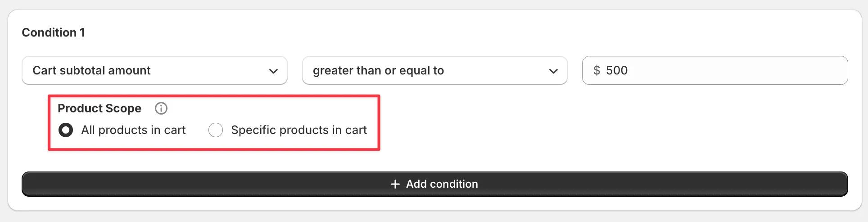The image size is (868, 222).
Task: Click the amount input field showing 500
Action: [x=720, y=70]
